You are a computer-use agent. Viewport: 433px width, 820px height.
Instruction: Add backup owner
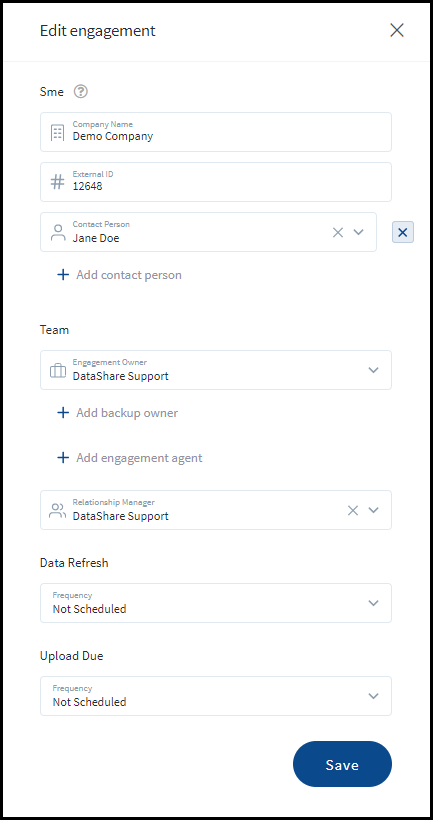tap(117, 413)
